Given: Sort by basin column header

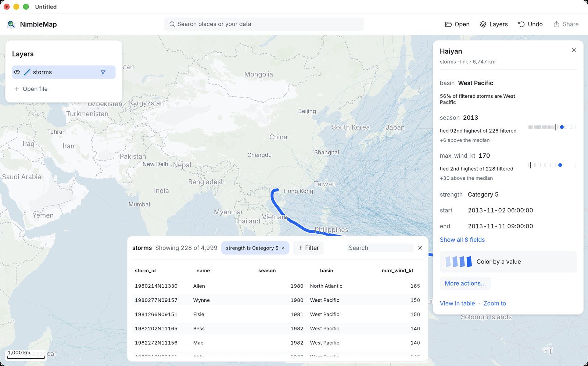Looking at the screenshot, I should click(327, 270).
